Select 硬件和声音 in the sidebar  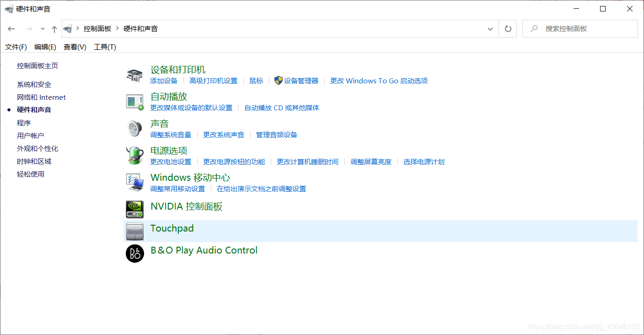click(x=34, y=110)
